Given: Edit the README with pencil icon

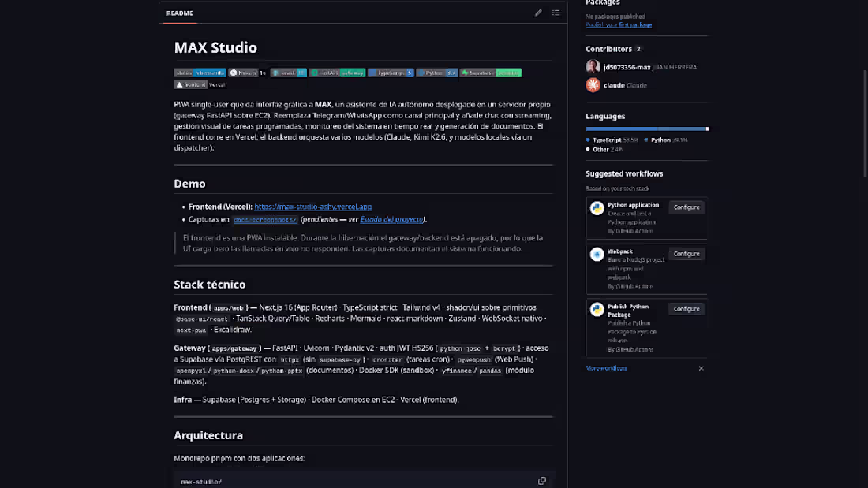Looking at the screenshot, I should pyautogui.click(x=538, y=13).
